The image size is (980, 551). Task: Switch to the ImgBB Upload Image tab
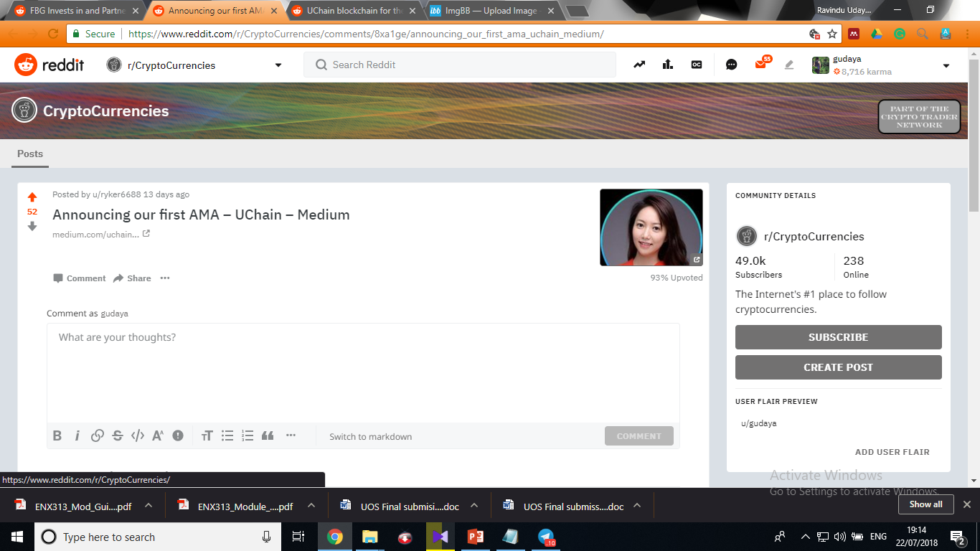(x=491, y=11)
